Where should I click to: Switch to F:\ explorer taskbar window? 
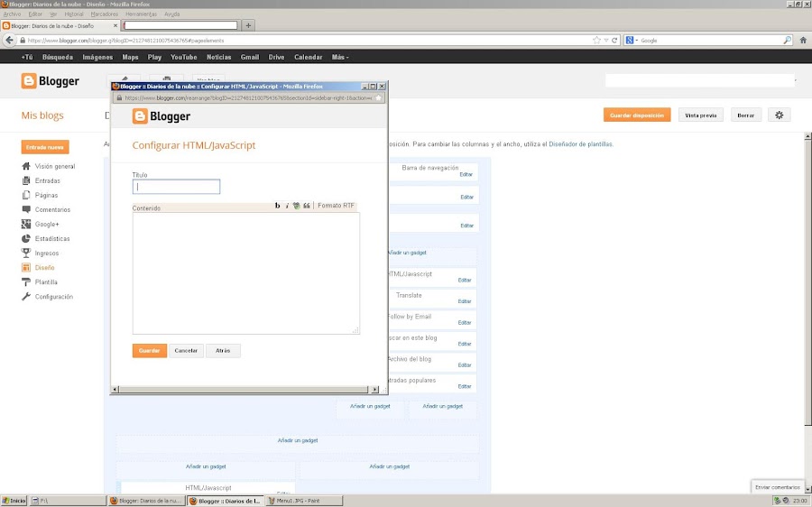68,501
